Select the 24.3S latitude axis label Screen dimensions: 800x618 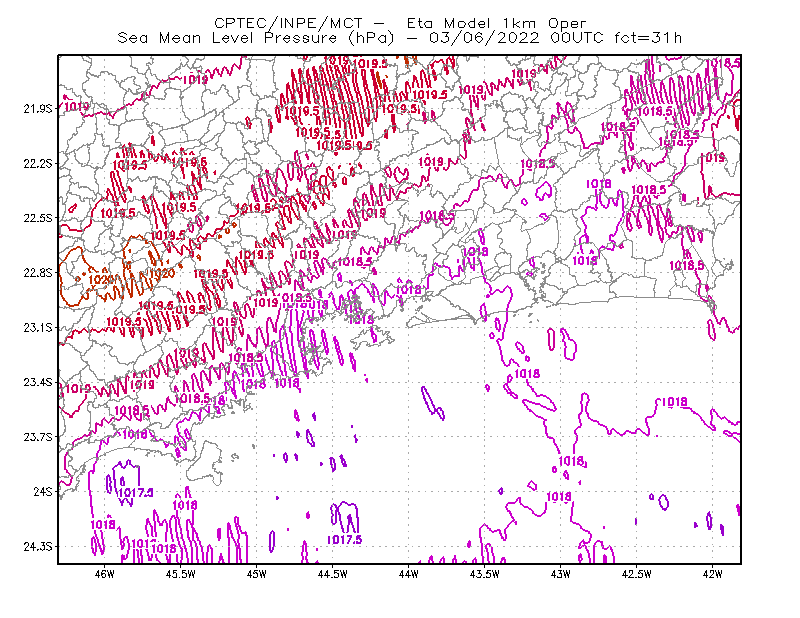38,547
